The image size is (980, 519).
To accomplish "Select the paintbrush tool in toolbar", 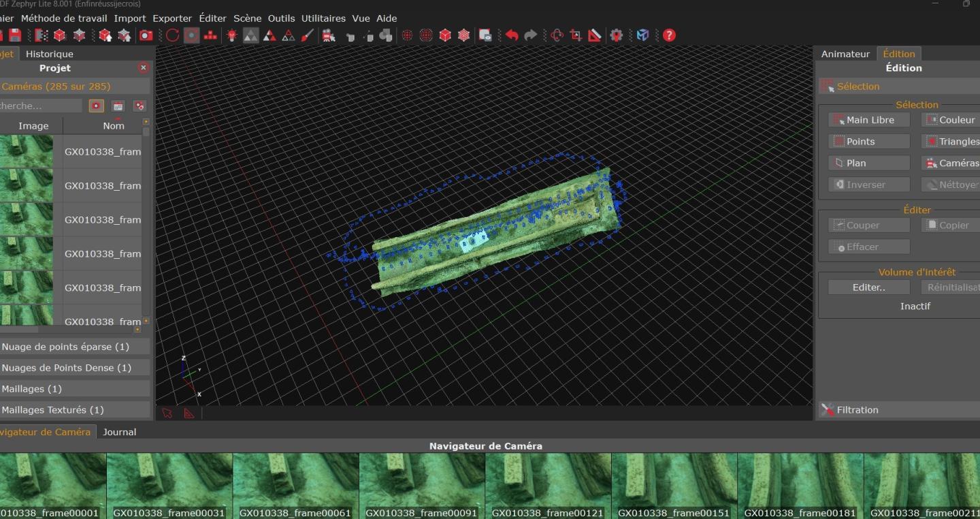I will pos(308,35).
